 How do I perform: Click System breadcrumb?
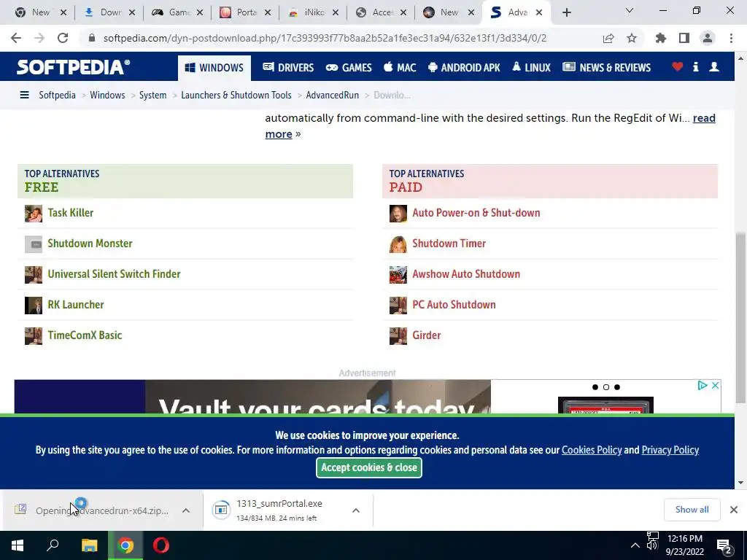click(x=152, y=96)
